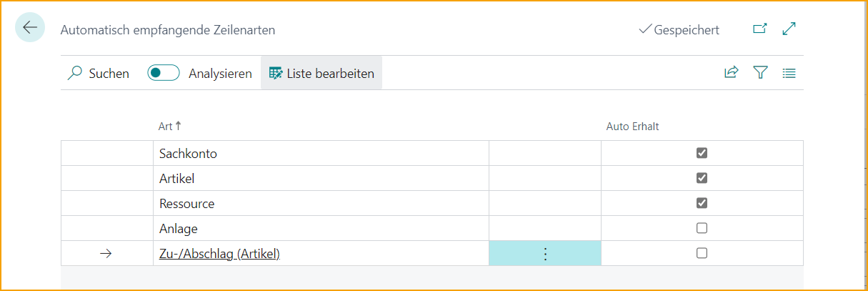Toggle the Analysieren switch
Screen dimensions: 868x291
coord(164,73)
